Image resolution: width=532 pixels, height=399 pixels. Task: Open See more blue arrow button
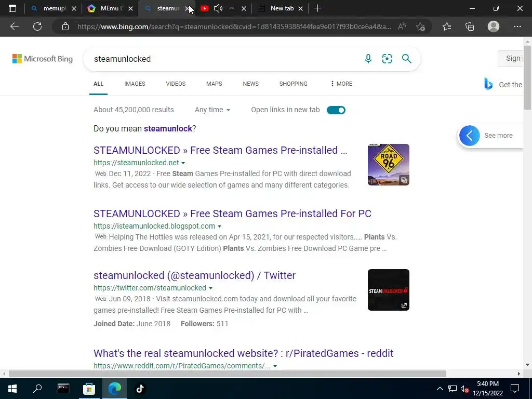point(470,136)
